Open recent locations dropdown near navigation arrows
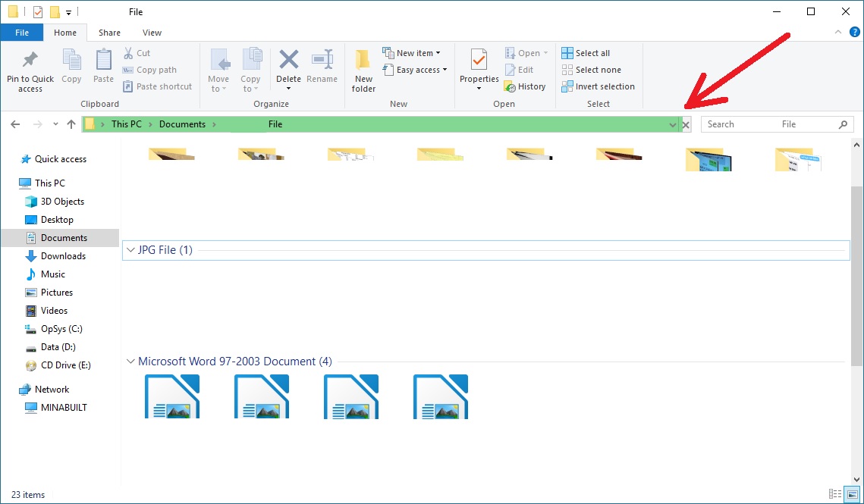The height and width of the screenshot is (504, 864). click(55, 124)
